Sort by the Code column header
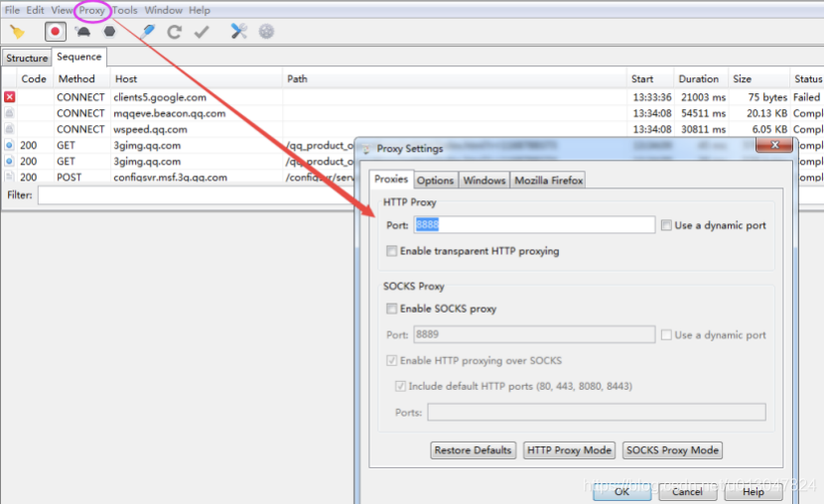This screenshot has width=826, height=504. tap(34, 79)
